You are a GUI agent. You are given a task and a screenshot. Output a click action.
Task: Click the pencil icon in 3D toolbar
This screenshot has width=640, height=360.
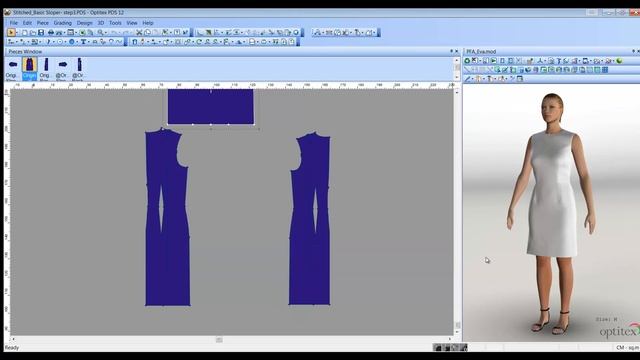[x=468, y=79]
